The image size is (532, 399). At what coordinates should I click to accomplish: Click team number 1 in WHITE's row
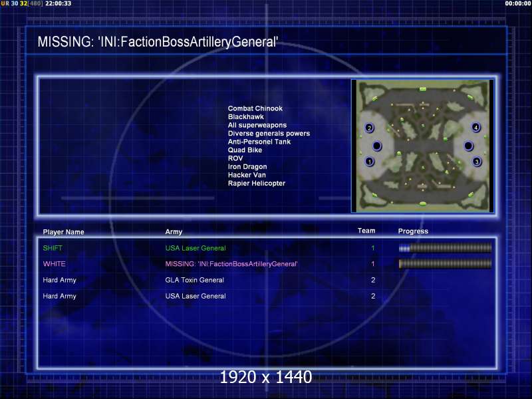click(x=373, y=263)
